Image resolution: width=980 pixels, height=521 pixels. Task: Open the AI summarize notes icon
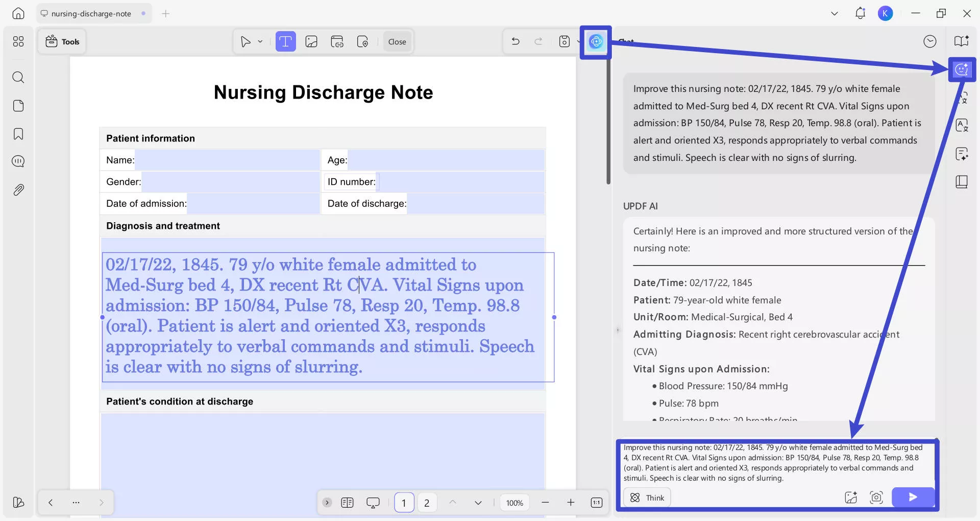click(962, 154)
